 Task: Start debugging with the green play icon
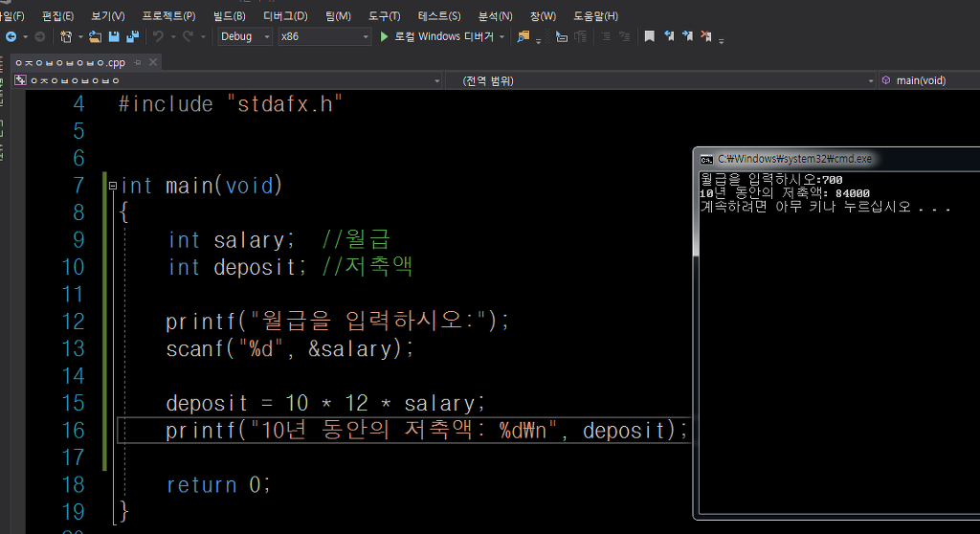(384, 37)
